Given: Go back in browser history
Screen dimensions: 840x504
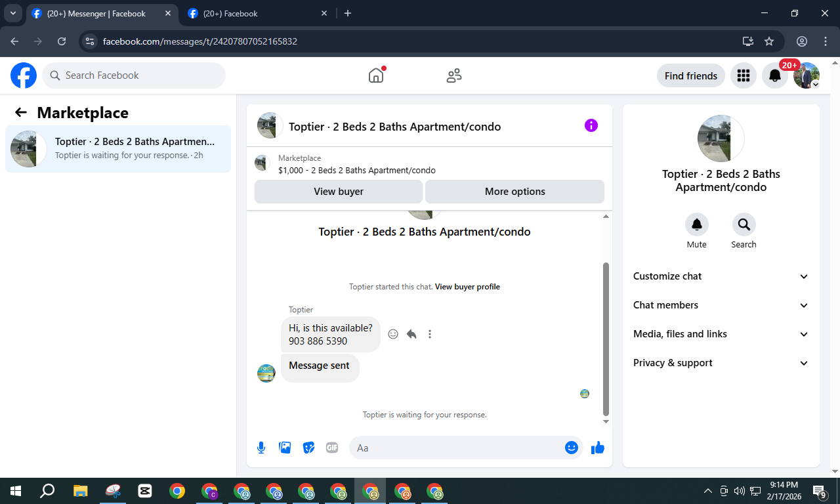Looking at the screenshot, I should tap(14, 41).
